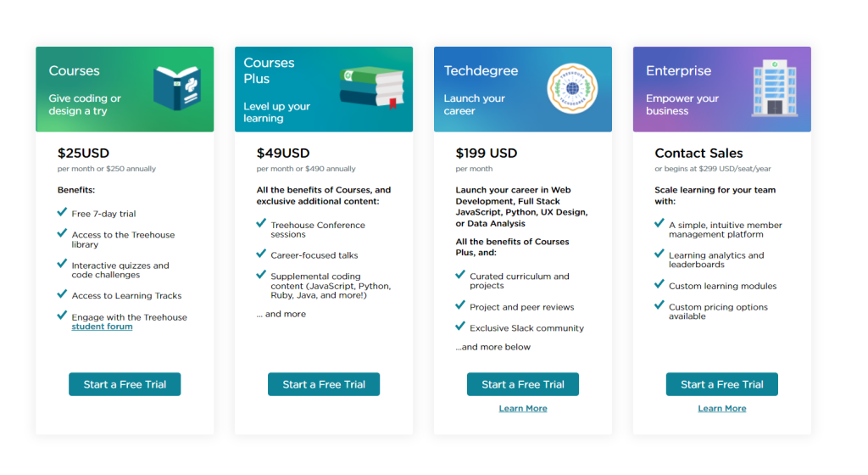Open Learn More under Techdegree
The height and width of the screenshot is (475, 868).
(x=523, y=409)
